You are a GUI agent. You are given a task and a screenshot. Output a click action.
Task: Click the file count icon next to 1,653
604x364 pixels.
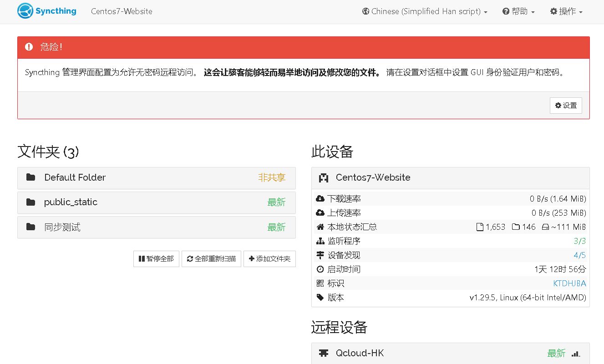[480, 227]
